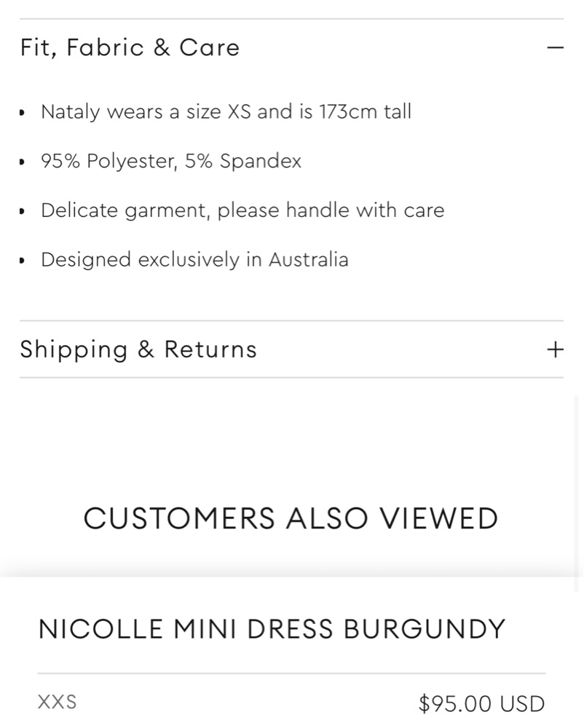
Task: Click bullet before Delicate garment line
Action: coord(23,212)
